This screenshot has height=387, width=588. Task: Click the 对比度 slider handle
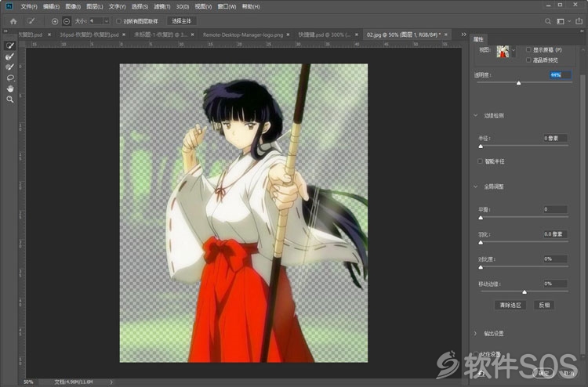[481, 267]
